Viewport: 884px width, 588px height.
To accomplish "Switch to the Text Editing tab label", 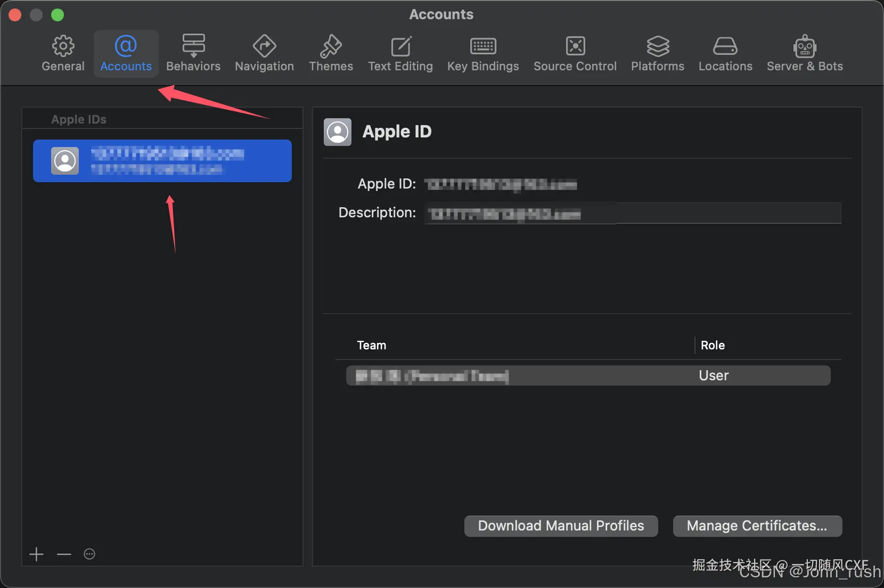I will pos(400,66).
